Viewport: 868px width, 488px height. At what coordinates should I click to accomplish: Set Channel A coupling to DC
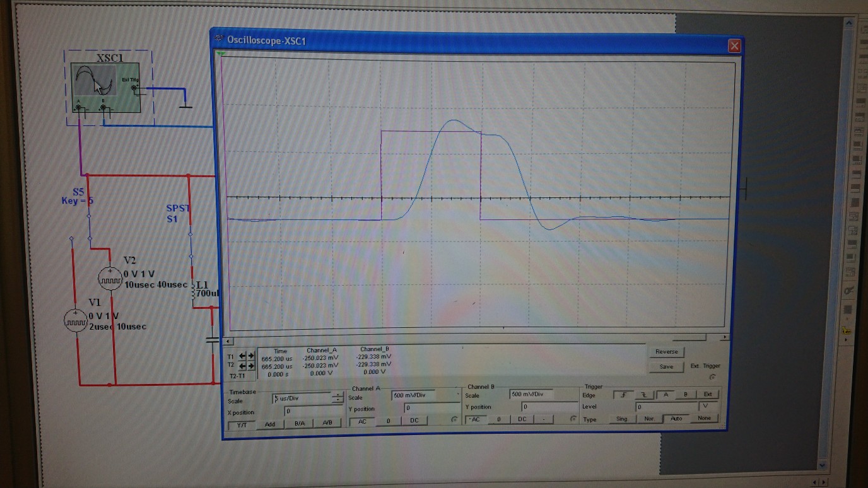414,421
